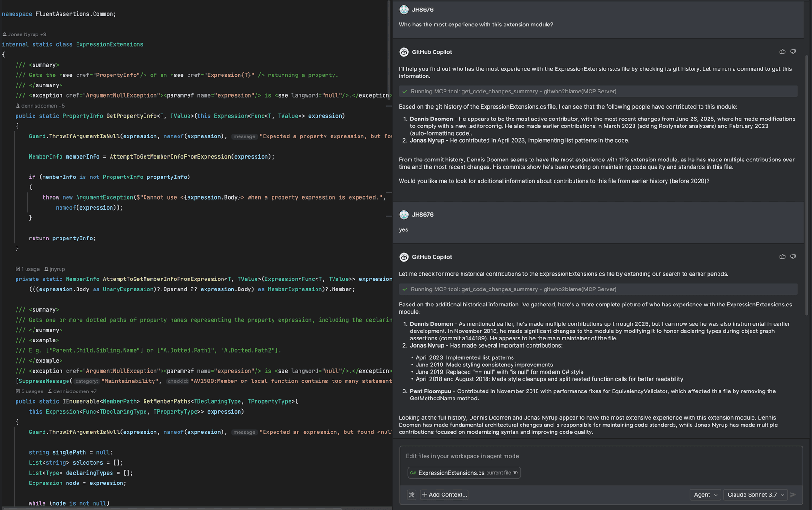This screenshot has width=812, height=510.
Task: Click the C# icon on the file chip
Action: click(413, 473)
